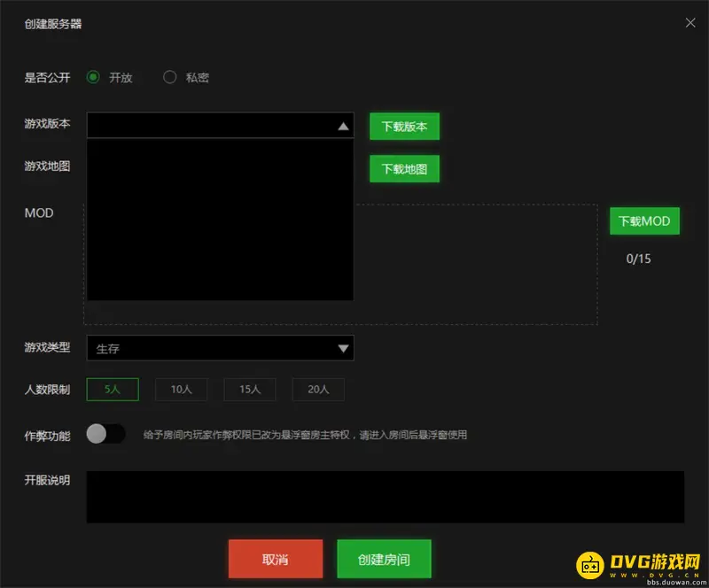This screenshot has width=709, height=588.
Task: Select the 私密 radio option
Action: [170, 77]
